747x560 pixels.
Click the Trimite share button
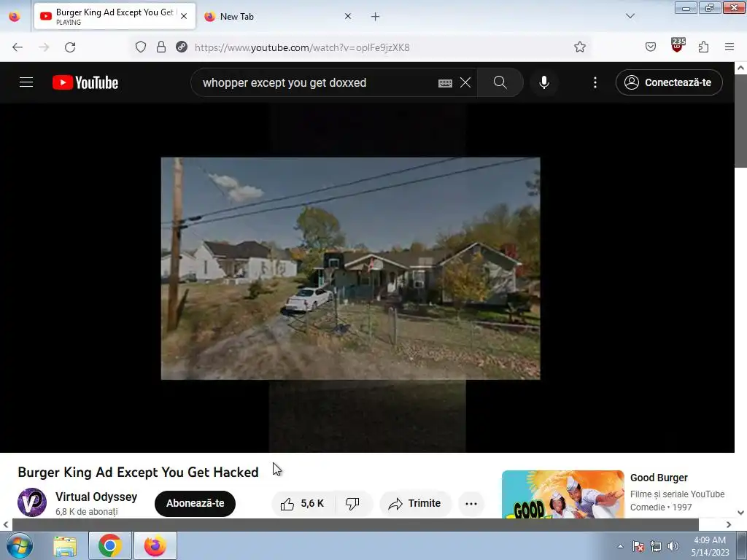pyautogui.click(x=415, y=503)
